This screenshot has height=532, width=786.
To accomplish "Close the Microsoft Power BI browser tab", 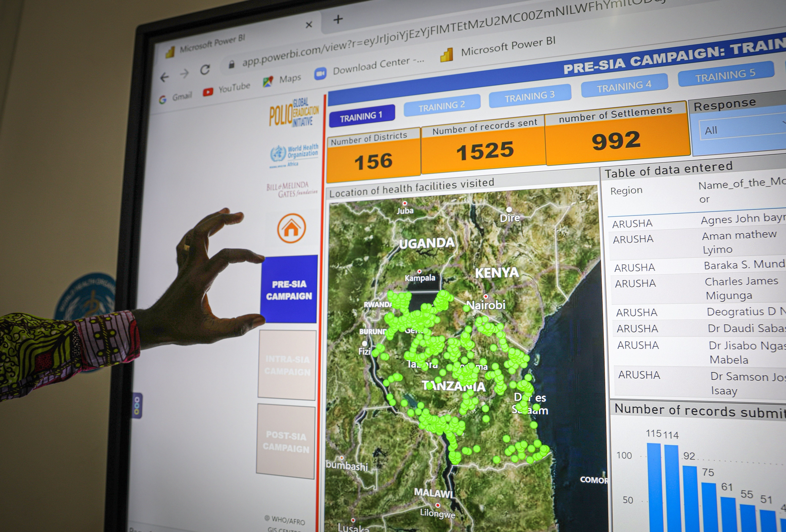I will 309,25.
